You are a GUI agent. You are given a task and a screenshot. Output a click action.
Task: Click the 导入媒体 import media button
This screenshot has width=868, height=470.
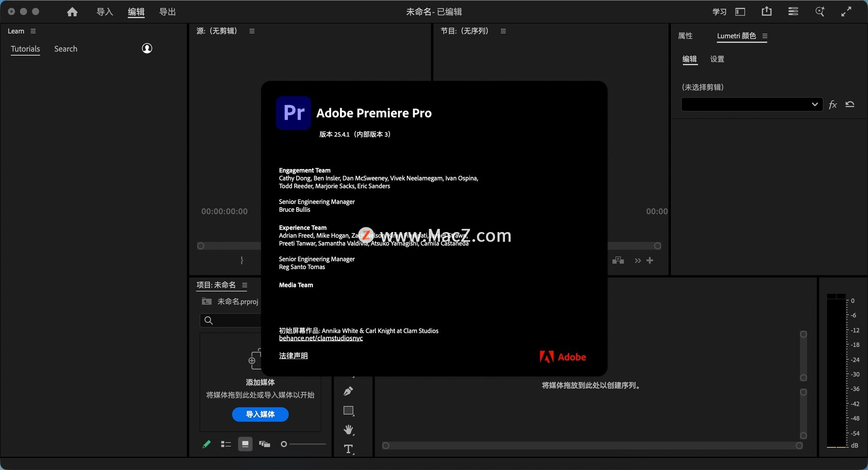tap(260, 414)
